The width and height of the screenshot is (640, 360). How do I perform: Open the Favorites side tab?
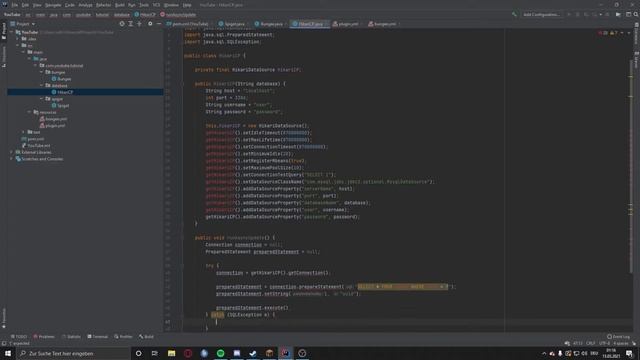coord(4,318)
